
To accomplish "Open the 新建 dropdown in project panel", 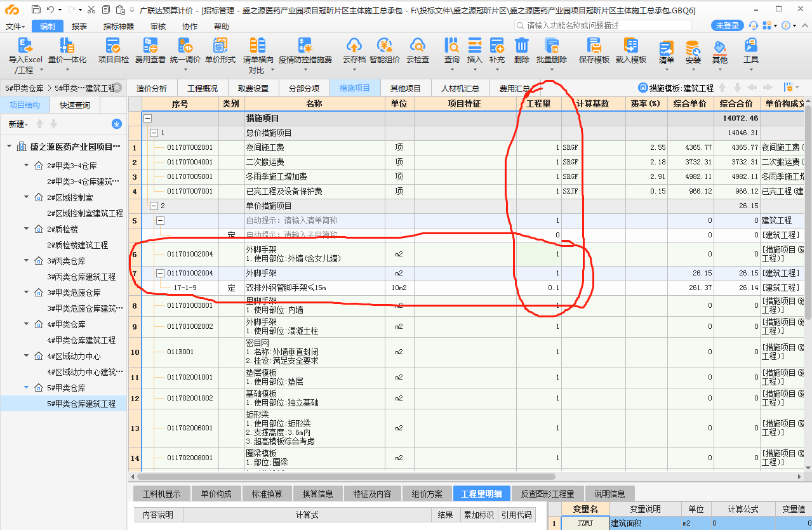I will tap(18, 124).
